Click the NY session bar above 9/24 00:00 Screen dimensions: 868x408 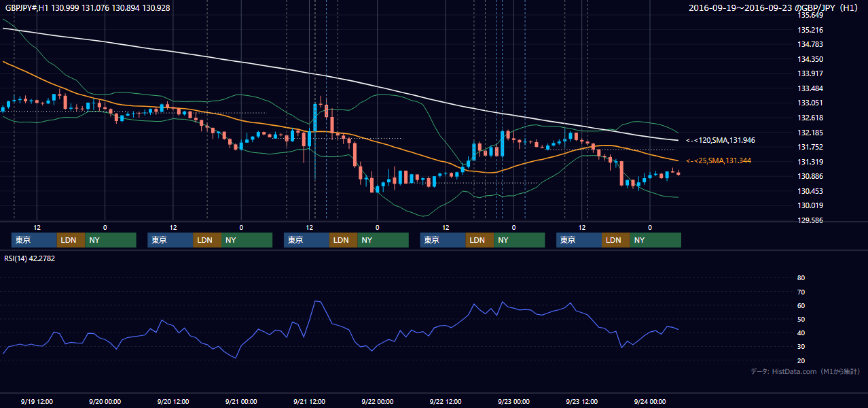[655, 240]
